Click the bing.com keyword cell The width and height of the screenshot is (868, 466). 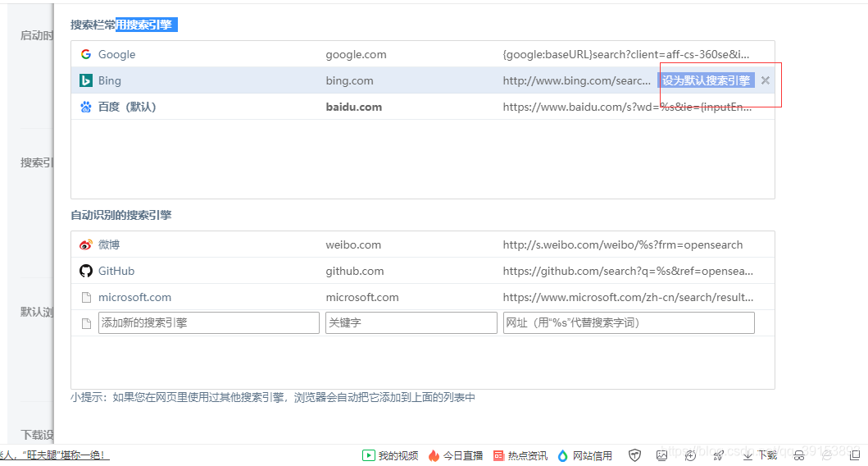tap(349, 81)
